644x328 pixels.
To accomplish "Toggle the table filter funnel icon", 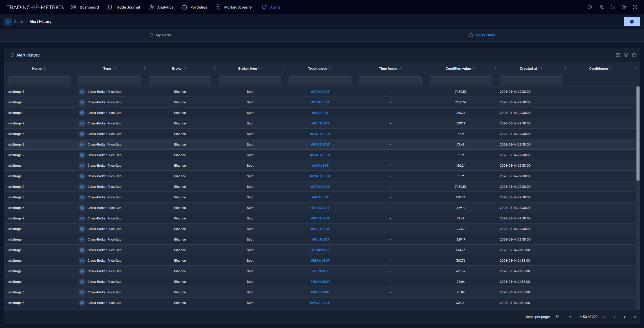I will pyautogui.click(x=626, y=55).
